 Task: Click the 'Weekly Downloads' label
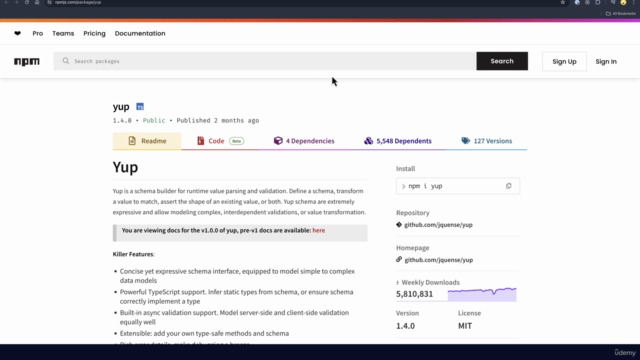[431, 282]
